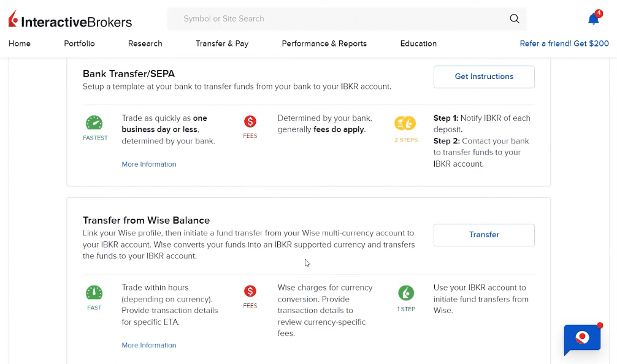The width and height of the screenshot is (617, 364).
Task: Click the green Fast clock icon in Wise section
Action: tap(94, 292)
